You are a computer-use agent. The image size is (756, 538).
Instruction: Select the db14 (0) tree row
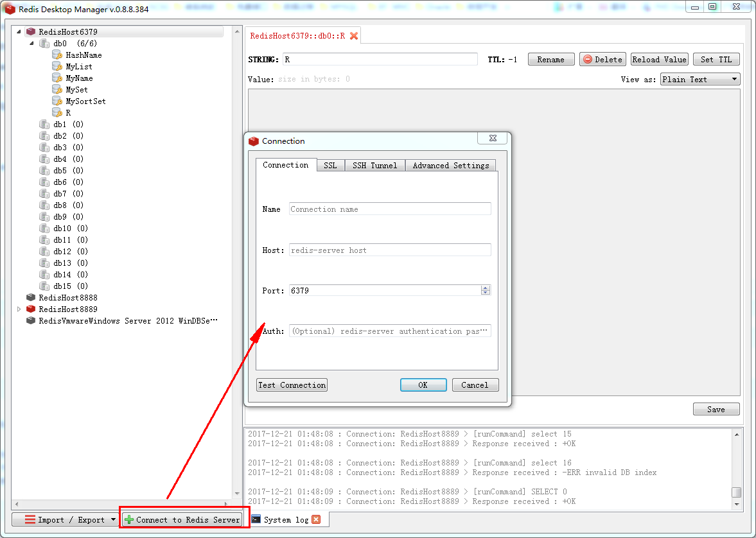64,275
